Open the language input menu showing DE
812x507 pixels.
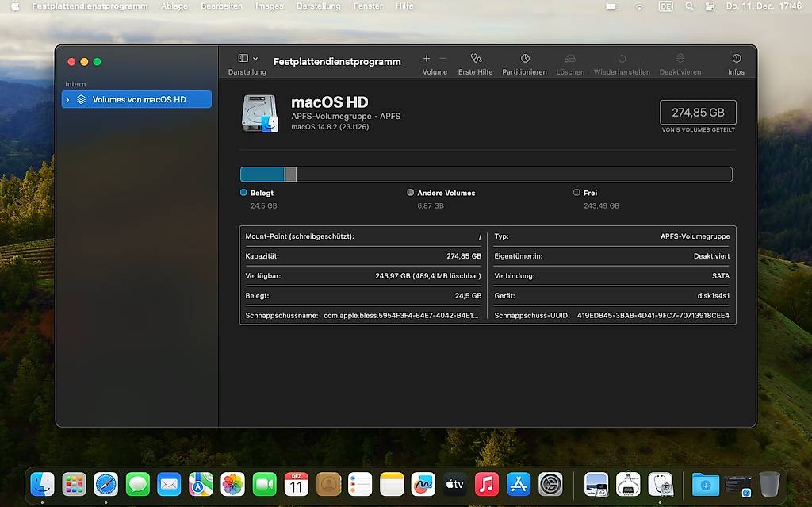[665, 6]
